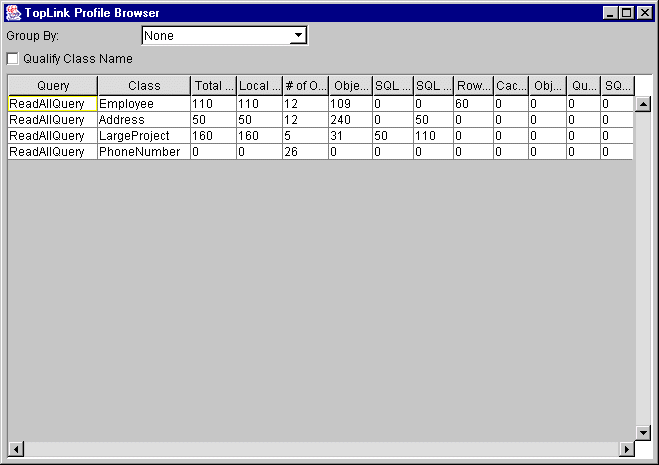Click the 'Obje...' column header

pos(351,86)
